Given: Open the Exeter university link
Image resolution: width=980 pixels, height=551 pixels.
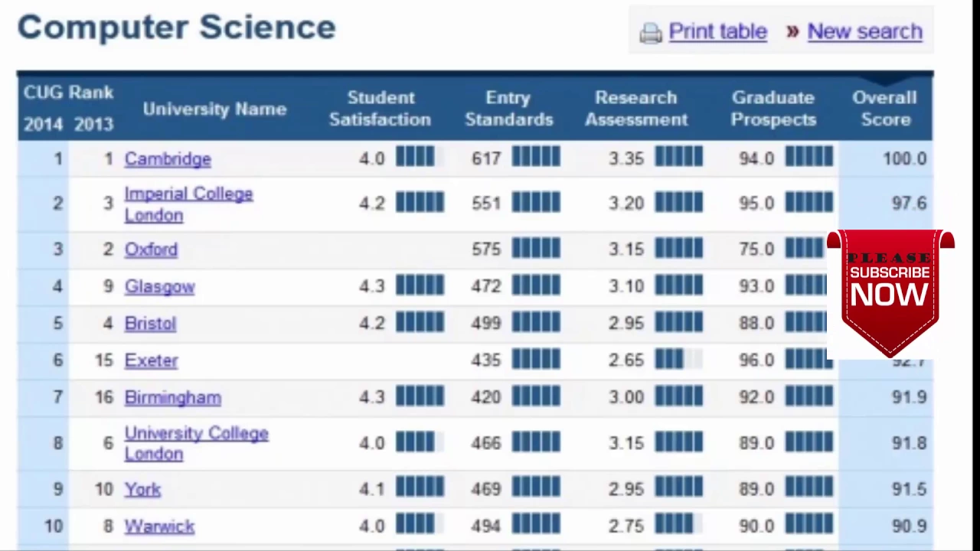Looking at the screenshot, I should [151, 360].
